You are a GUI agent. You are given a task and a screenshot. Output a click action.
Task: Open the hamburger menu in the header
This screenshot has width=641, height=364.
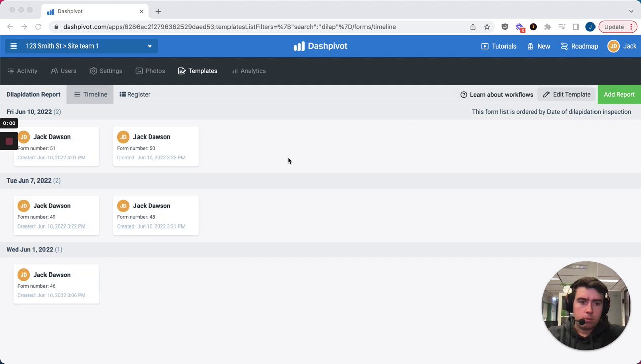(x=14, y=46)
